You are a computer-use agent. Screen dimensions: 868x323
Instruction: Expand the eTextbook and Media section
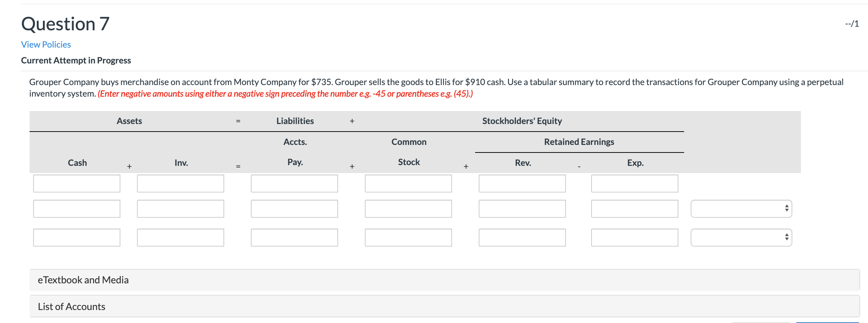pyautogui.click(x=83, y=279)
